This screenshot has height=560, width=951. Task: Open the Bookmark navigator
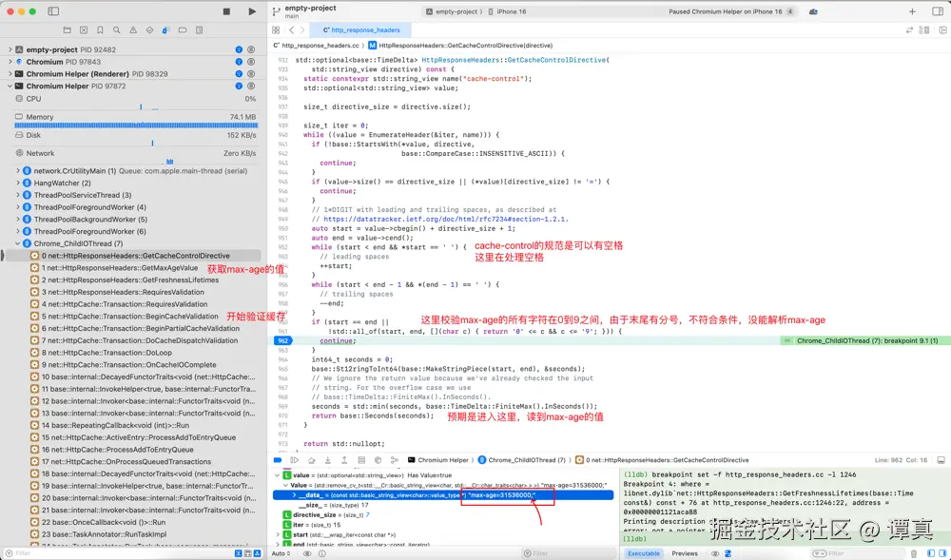100,29
